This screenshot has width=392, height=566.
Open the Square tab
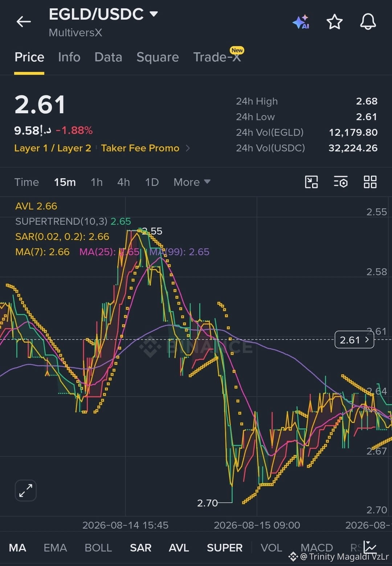[x=158, y=57]
